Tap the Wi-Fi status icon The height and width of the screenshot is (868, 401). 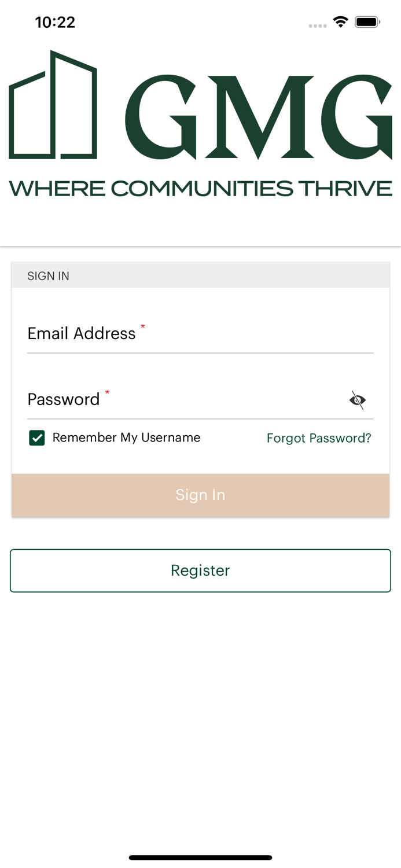pyautogui.click(x=340, y=23)
